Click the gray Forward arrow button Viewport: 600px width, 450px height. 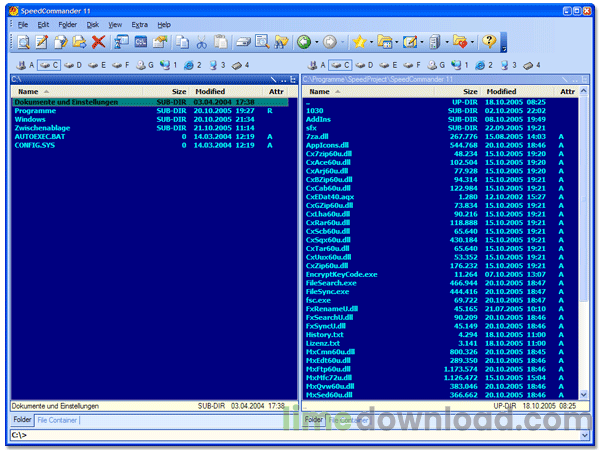330,42
